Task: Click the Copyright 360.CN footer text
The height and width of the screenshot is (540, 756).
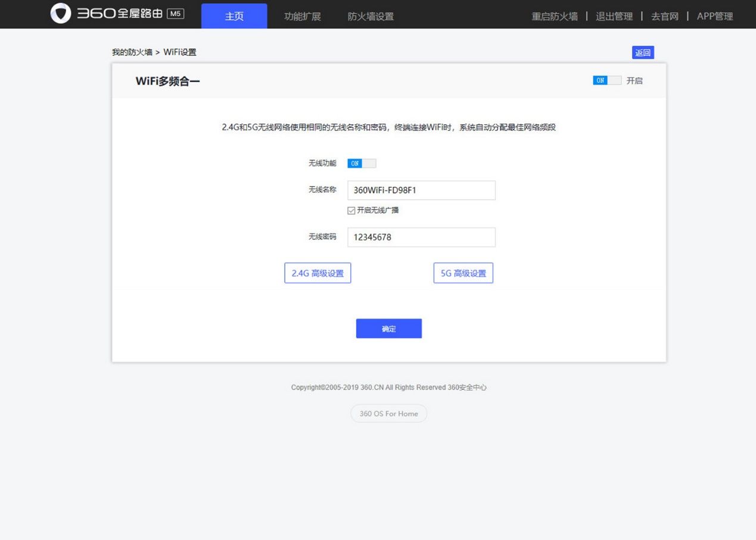Action: coord(389,388)
